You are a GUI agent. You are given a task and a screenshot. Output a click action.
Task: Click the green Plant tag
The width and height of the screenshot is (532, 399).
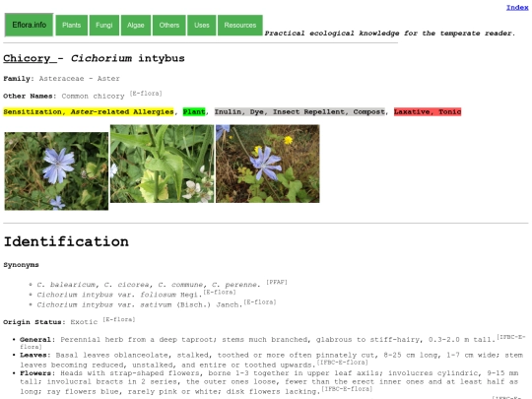pos(194,112)
